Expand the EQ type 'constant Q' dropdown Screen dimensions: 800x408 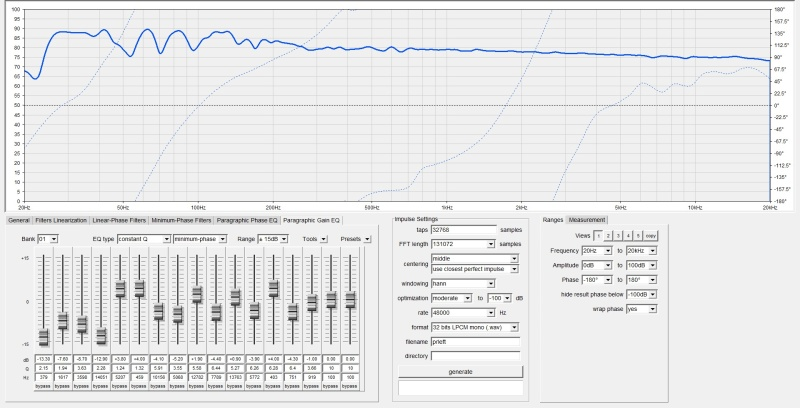(143, 239)
